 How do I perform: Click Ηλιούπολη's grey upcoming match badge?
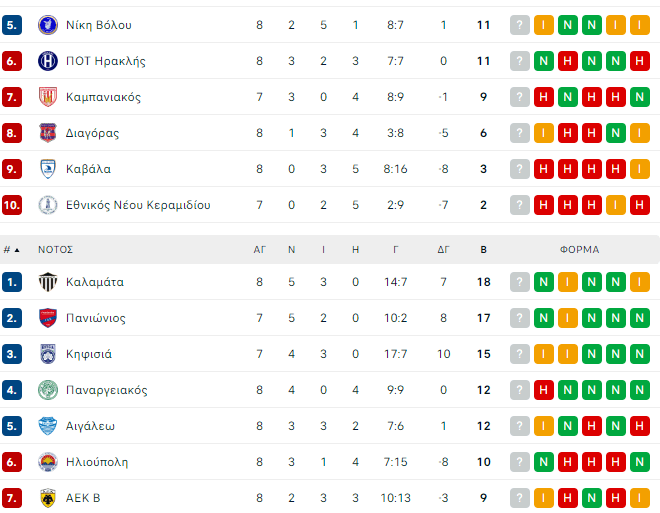click(519, 462)
